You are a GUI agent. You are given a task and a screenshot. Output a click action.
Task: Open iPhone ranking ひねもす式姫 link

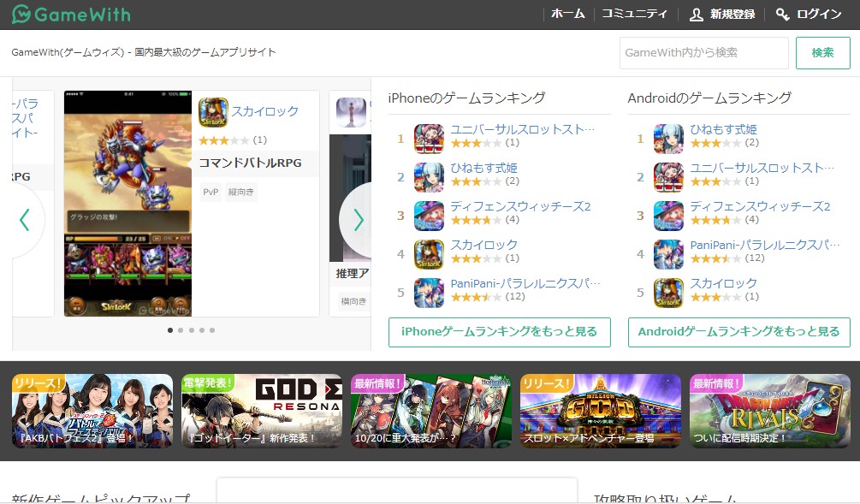483,168
